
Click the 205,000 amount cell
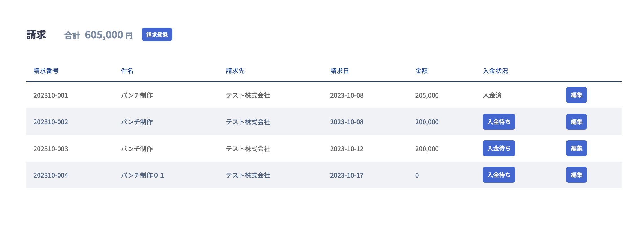[x=427, y=95]
